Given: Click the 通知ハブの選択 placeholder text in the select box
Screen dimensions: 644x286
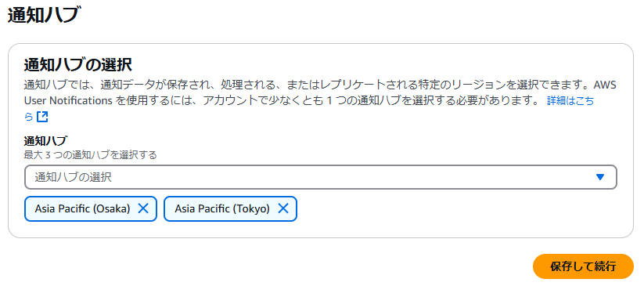Looking at the screenshot, I should (x=73, y=177).
